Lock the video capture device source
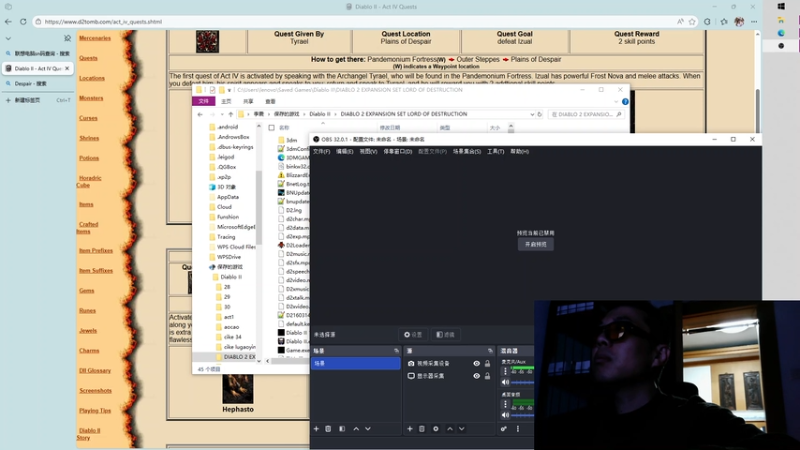The image size is (800, 450). [488, 363]
